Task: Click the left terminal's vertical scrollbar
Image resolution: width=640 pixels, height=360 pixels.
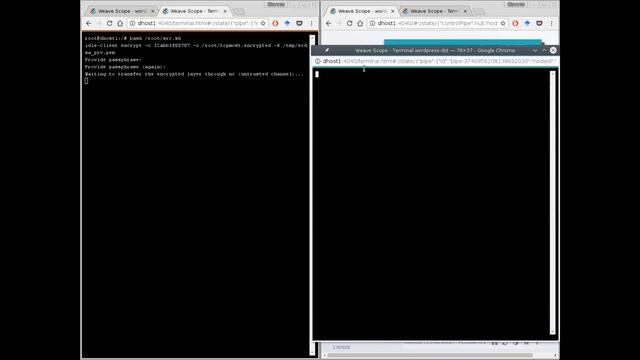Action: click(x=312, y=195)
